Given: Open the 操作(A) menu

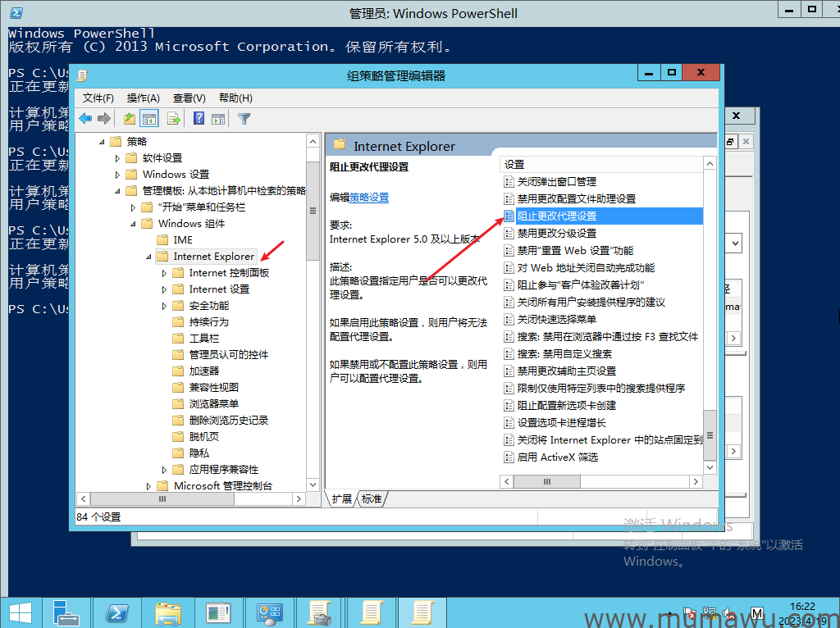Looking at the screenshot, I should 144,98.
